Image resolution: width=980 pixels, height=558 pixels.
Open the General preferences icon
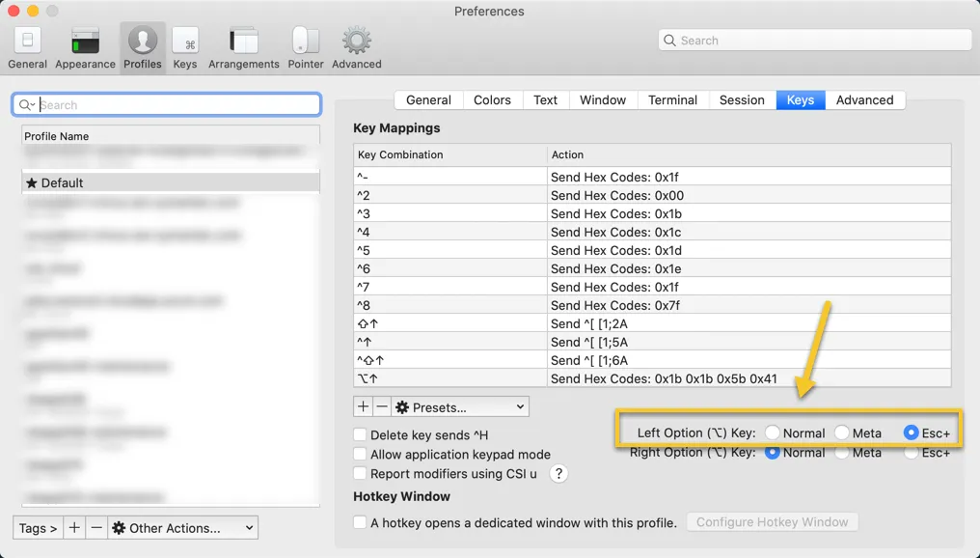click(x=27, y=47)
